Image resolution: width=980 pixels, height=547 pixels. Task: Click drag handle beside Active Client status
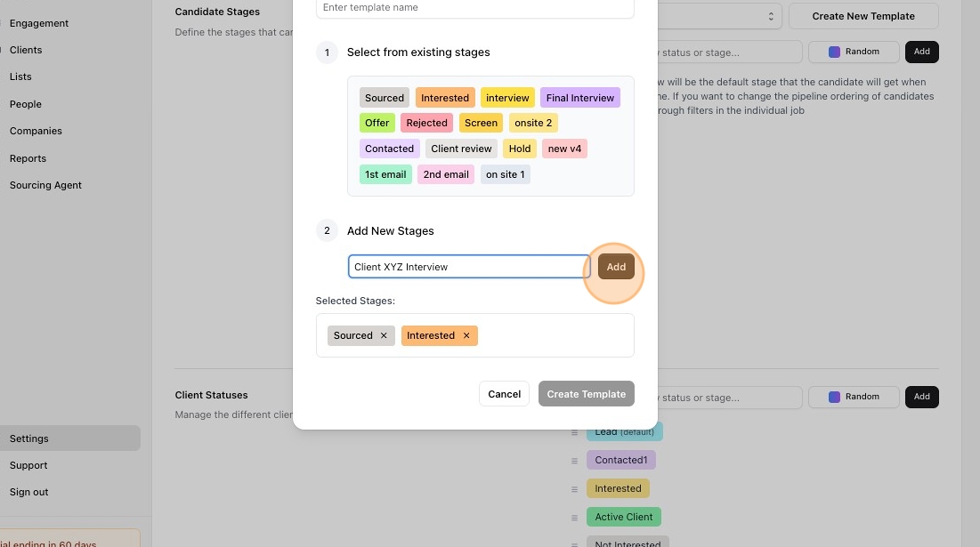pyautogui.click(x=574, y=518)
